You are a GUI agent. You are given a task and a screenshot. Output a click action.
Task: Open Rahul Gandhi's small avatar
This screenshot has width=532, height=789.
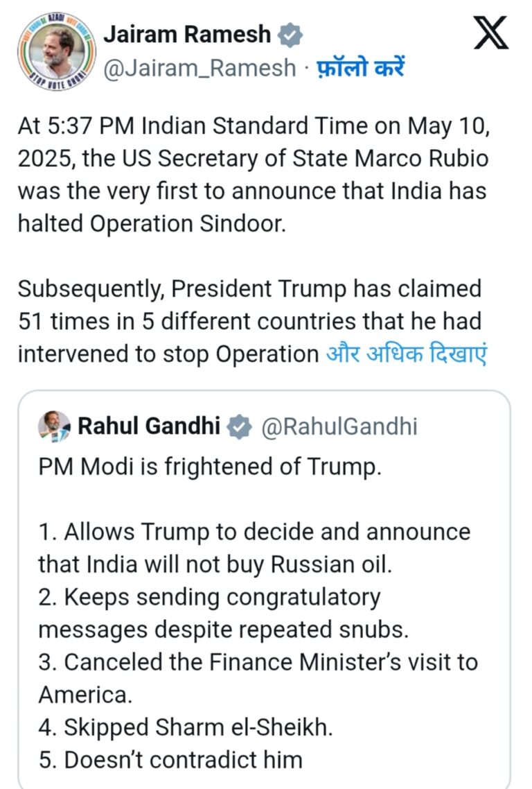coord(54,426)
